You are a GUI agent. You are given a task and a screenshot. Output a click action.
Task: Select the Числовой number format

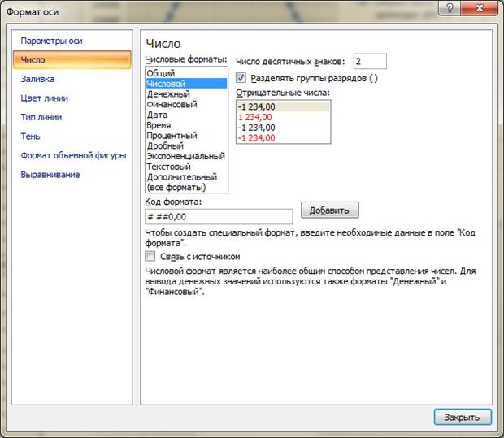(186, 84)
